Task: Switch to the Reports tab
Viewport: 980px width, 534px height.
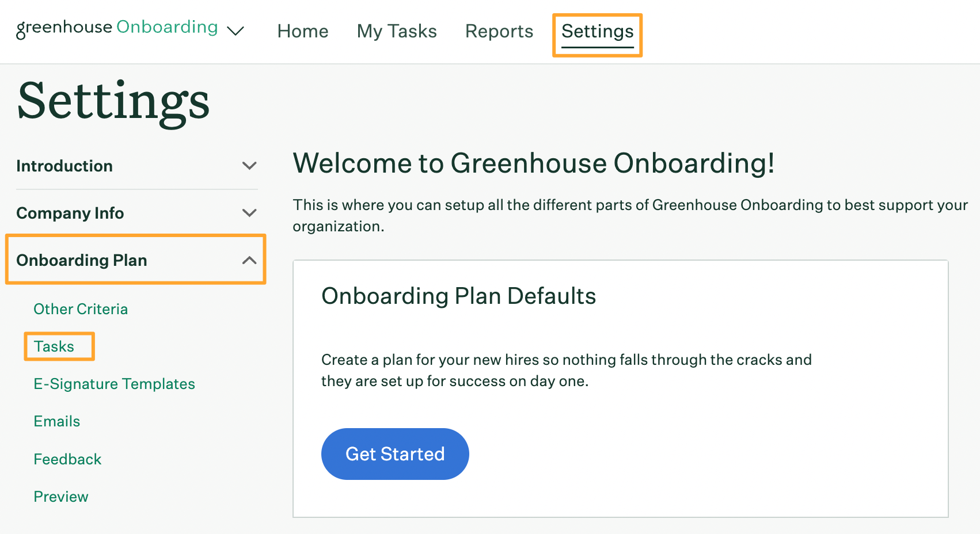Action: pos(499,31)
